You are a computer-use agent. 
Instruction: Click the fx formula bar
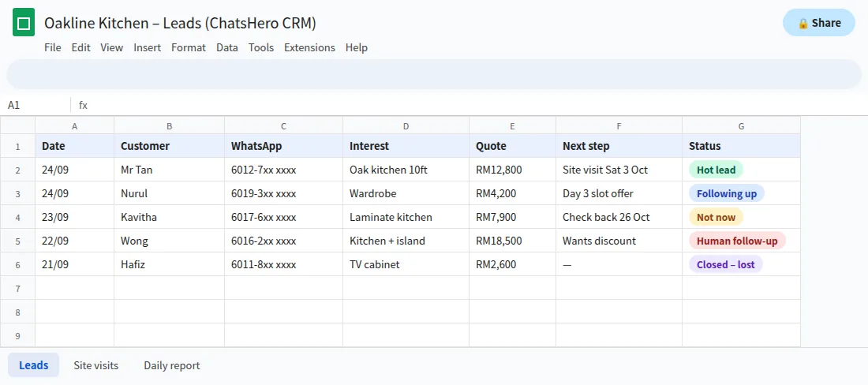pos(470,105)
